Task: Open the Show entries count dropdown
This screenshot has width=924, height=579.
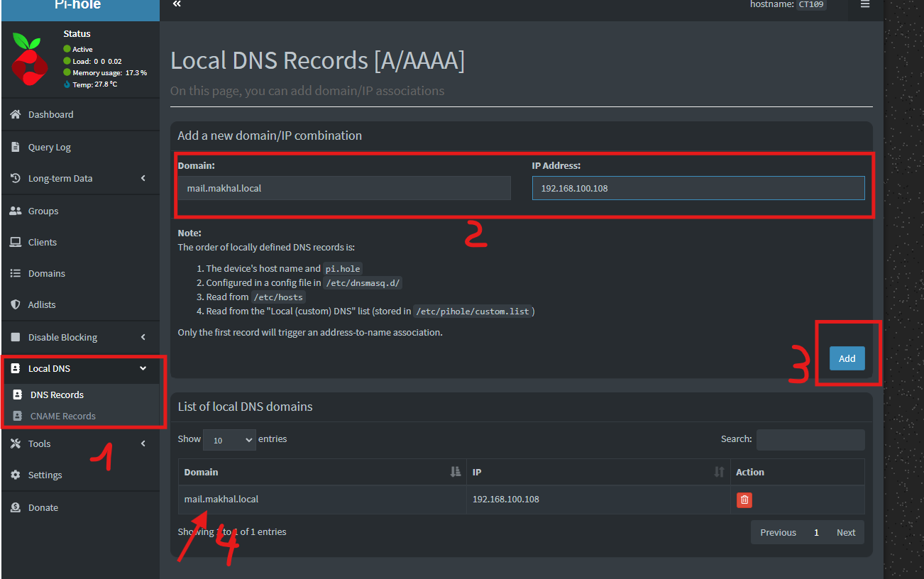Action: [229, 440]
